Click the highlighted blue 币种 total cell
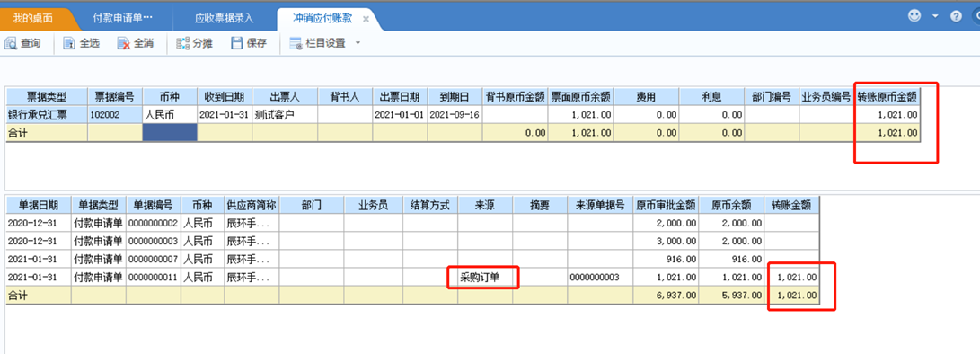This screenshot has height=354, width=980. point(170,133)
